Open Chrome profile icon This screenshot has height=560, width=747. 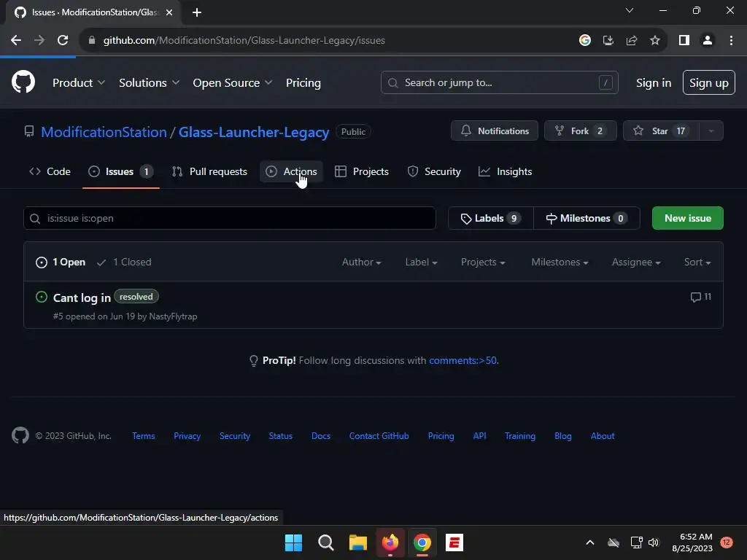(x=708, y=41)
